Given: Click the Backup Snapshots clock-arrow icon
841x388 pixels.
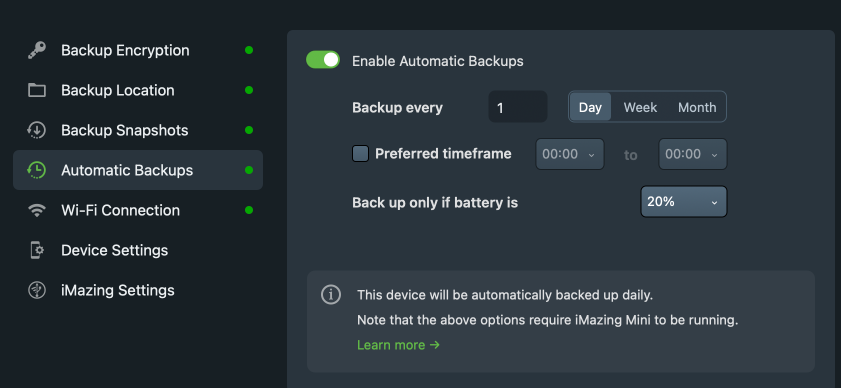Looking at the screenshot, I should tap(36, 130).
